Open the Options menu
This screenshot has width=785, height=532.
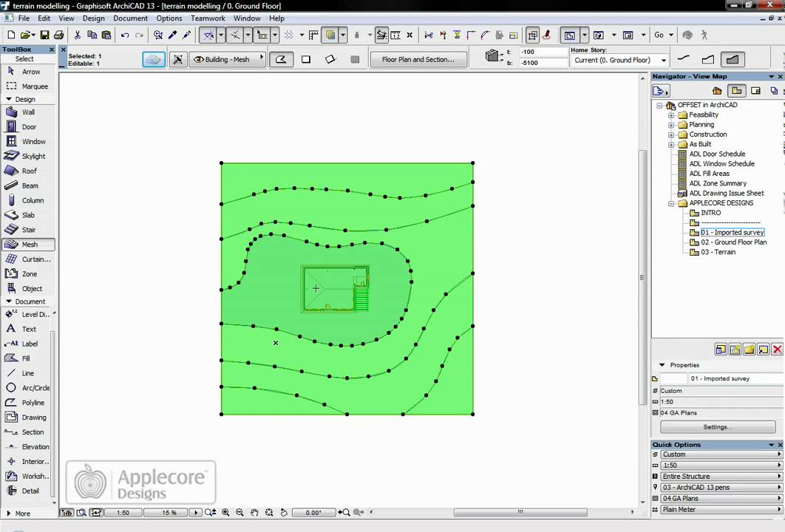pos(169,18)
